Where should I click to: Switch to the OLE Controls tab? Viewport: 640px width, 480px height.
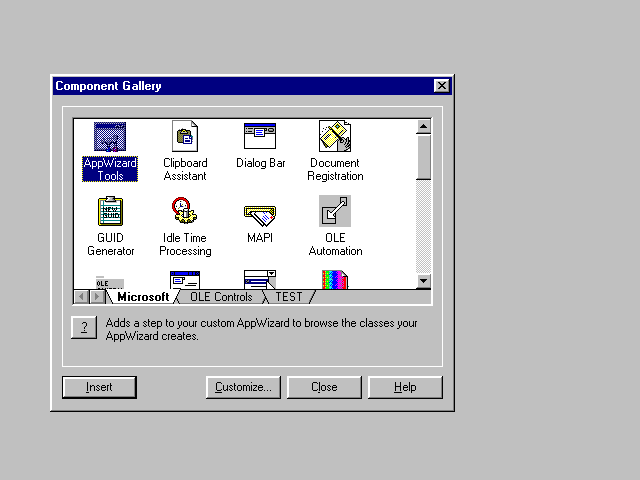point(221,297)
